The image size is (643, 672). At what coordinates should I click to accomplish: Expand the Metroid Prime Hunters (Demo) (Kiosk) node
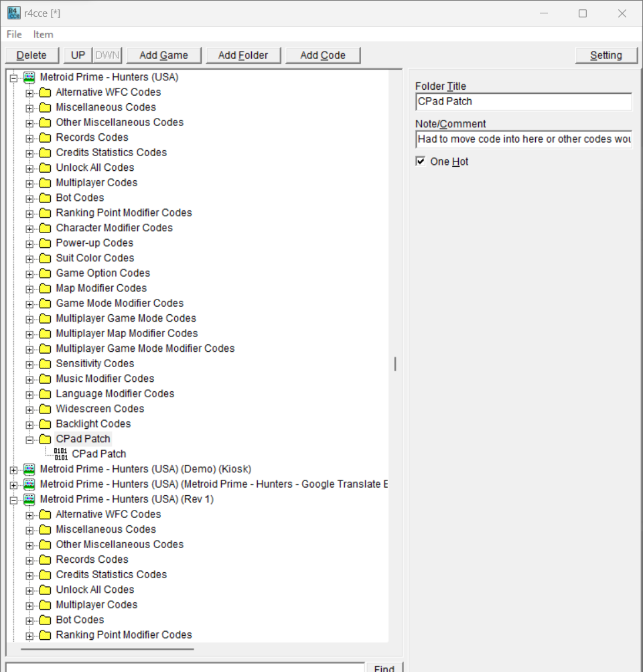[13, 470]
